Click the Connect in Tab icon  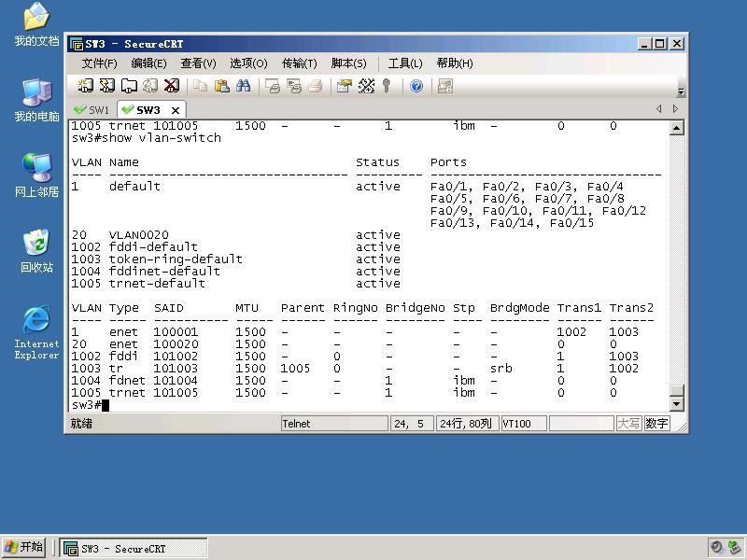(x=129, y=86)
